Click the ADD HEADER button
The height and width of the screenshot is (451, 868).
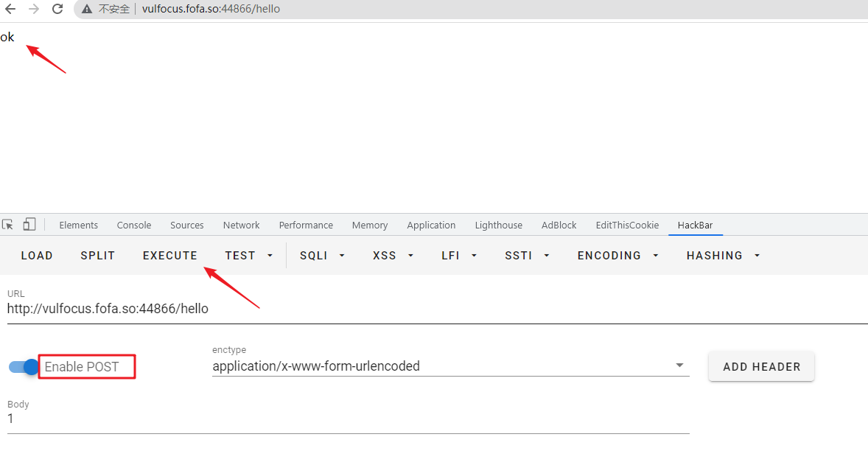[x=761, y=366]
